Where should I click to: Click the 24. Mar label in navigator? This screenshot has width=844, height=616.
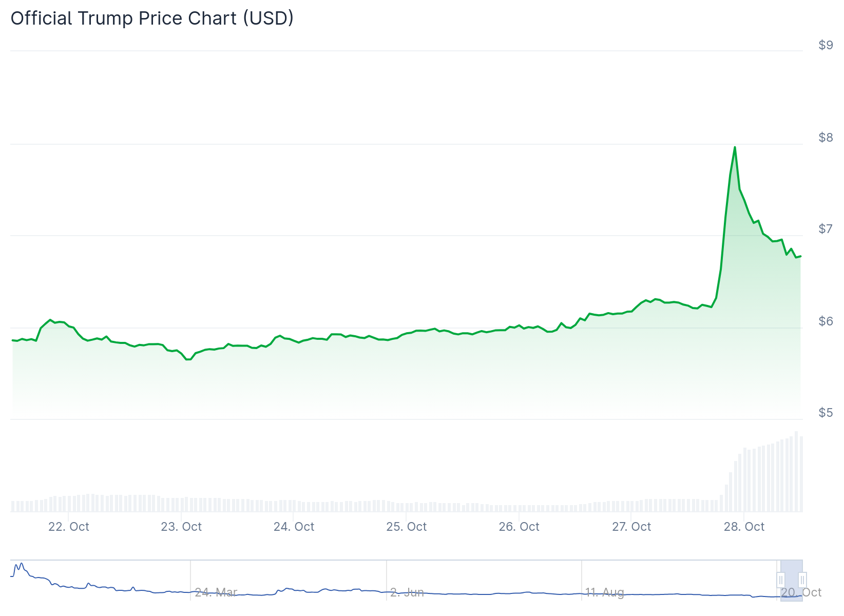tap(216, 592)
